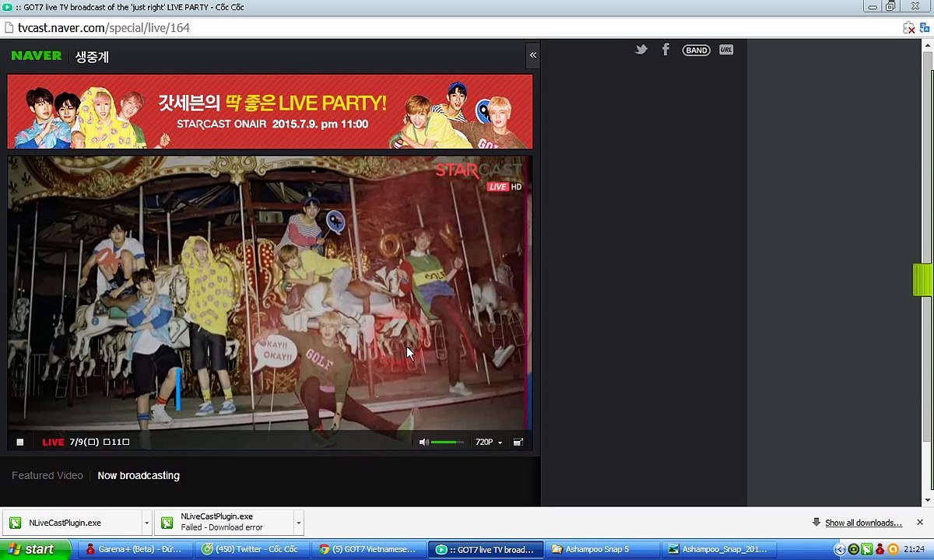Click the scrollbar down arrow
The height and width of the screenshot is (560, 934).
928,499
